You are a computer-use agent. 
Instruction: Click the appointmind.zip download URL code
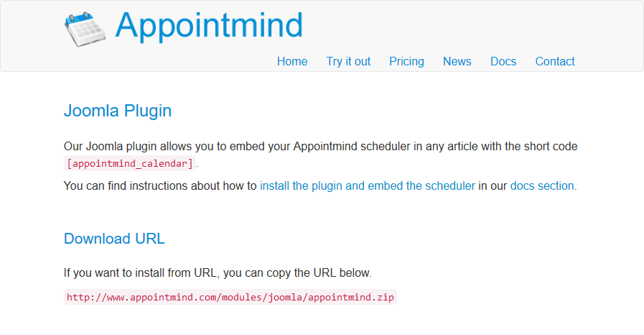click(x=230, y=297)
